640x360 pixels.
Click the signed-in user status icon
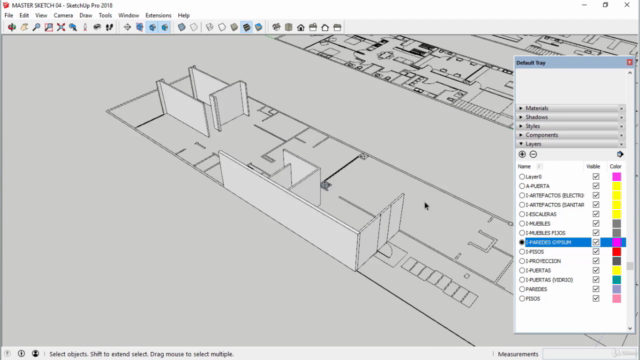click(36, 354)
